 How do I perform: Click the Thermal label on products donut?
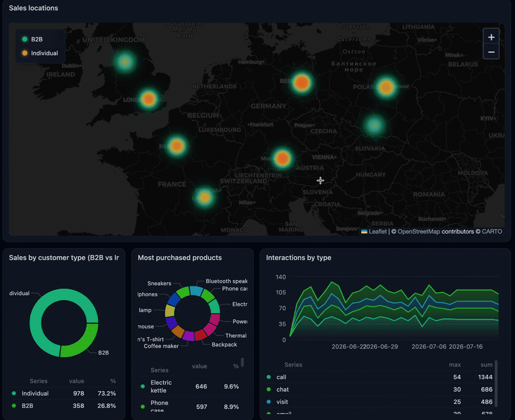tap(236, 336)
